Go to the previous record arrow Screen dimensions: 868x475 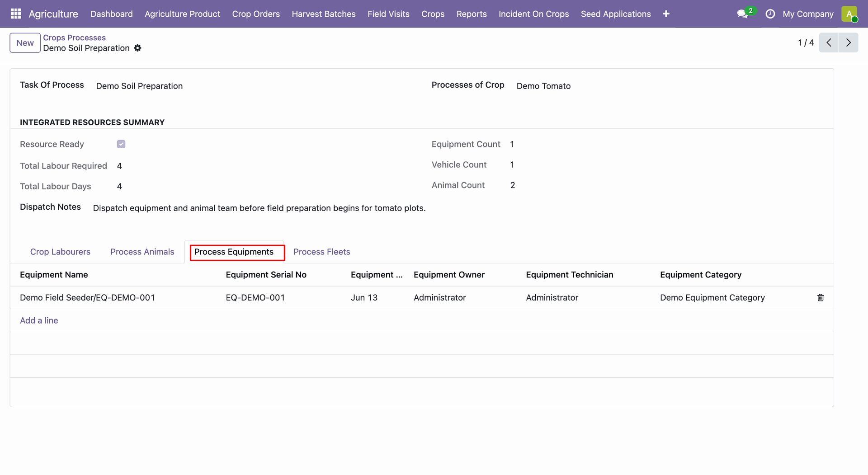(x=829, y=42)
